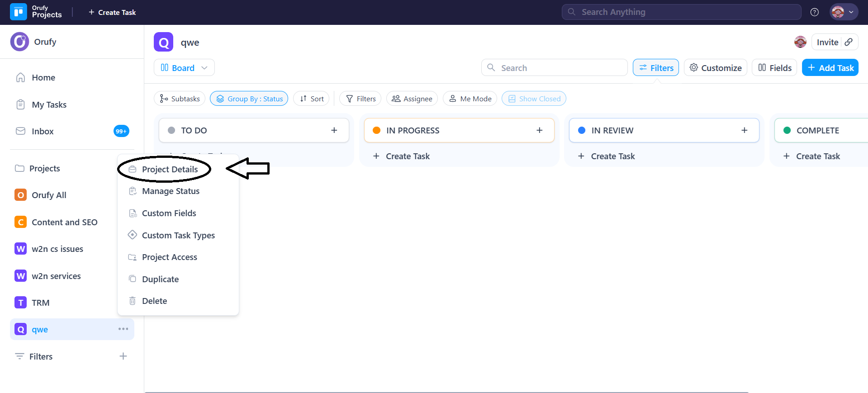Open Inbox from the sidebar
The height and width of the screenshot is (393, 868).
[x=43, y=131]
